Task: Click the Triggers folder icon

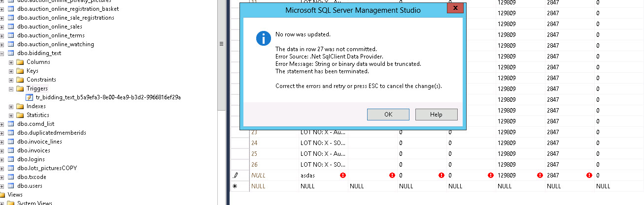Action: click(20, 88)
